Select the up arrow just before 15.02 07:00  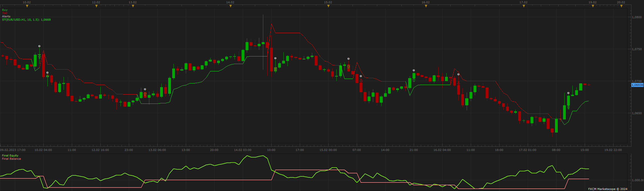pyautogui.click(x=348, y=67)
